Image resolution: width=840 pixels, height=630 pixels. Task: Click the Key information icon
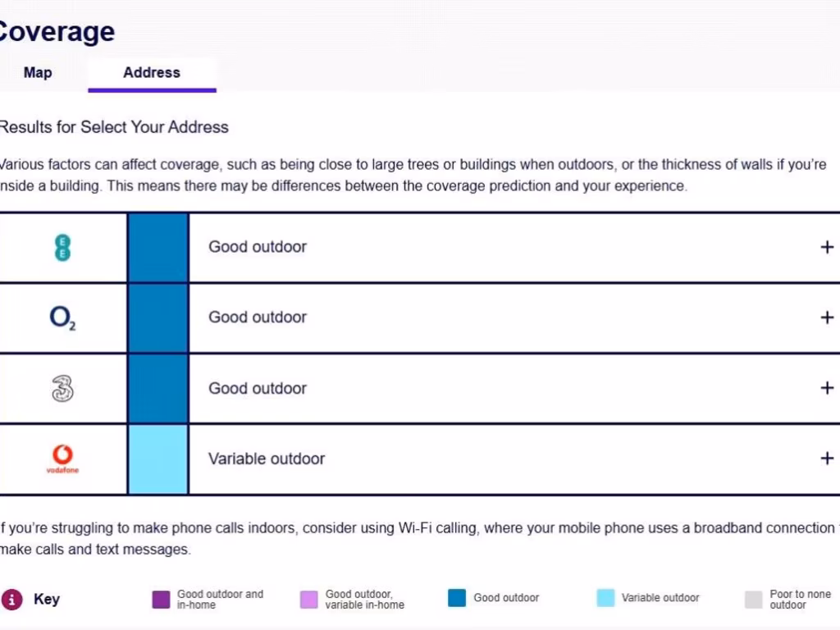pyautogui.click(x=11, y=599)
